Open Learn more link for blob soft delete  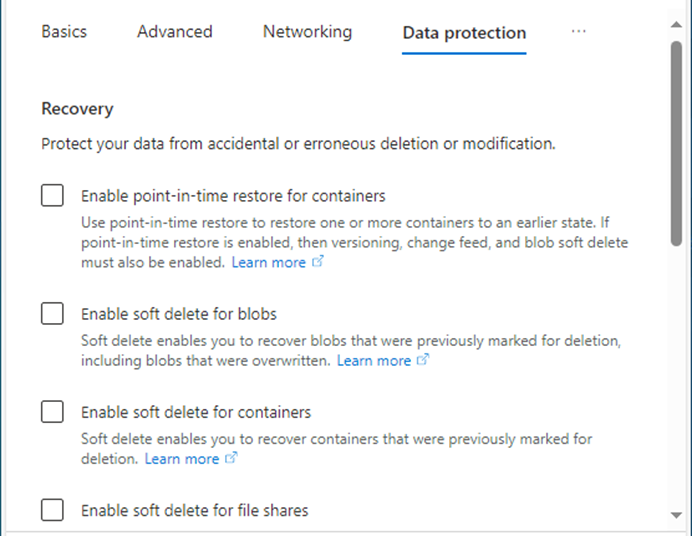click(374, 361)
